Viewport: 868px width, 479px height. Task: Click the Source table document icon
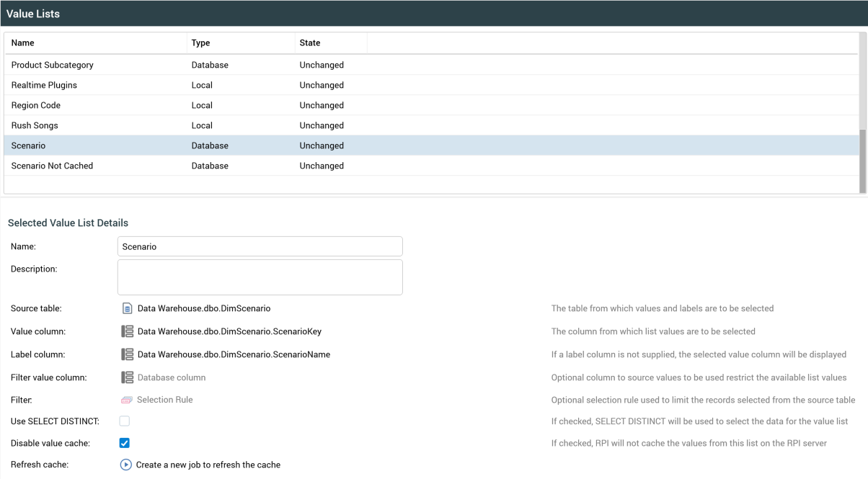click(x=127, y=308)
